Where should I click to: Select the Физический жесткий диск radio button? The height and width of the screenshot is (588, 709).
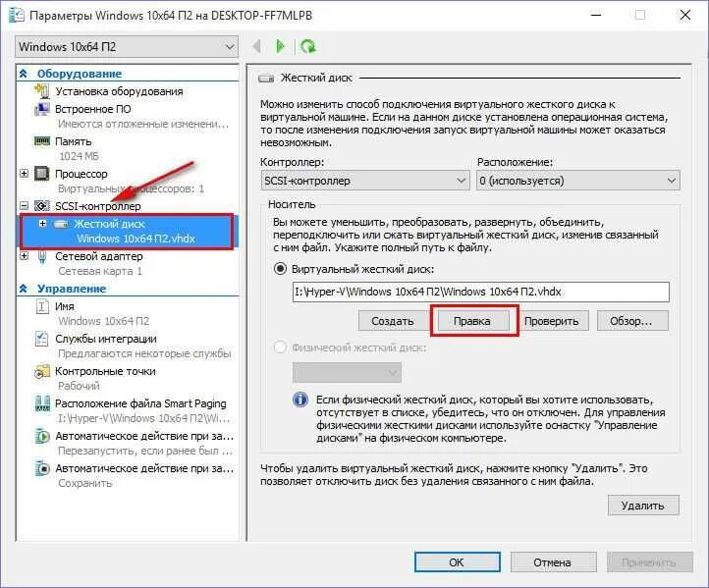pos(280,347)
